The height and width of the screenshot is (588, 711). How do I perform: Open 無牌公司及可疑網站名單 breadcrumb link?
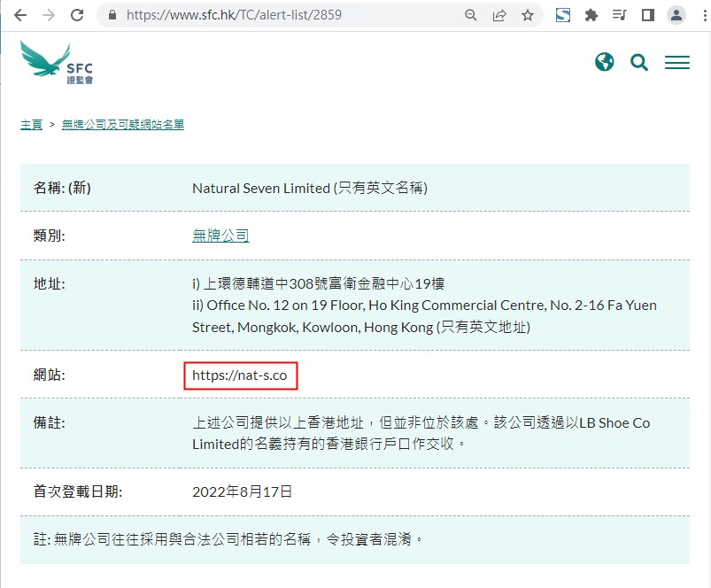click(123, 125)
